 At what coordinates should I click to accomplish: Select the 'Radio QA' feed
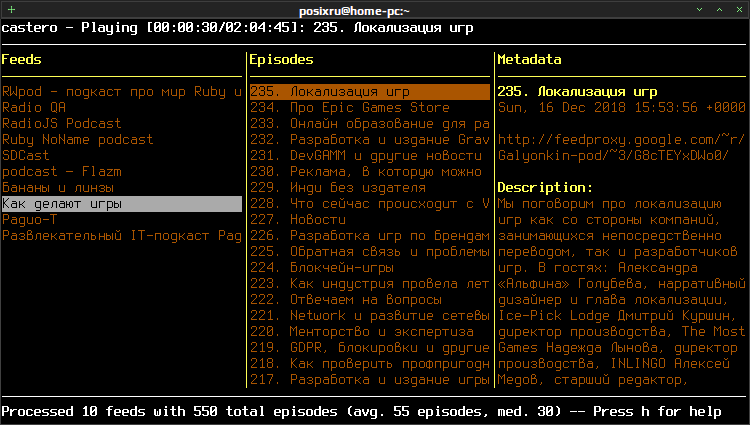tap(34, 108)
